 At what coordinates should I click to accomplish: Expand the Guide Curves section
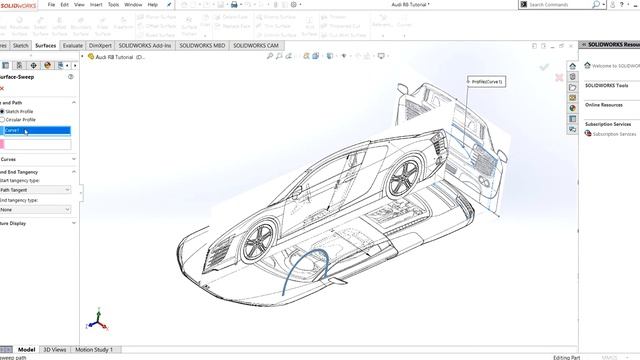(x=74, y=159)
